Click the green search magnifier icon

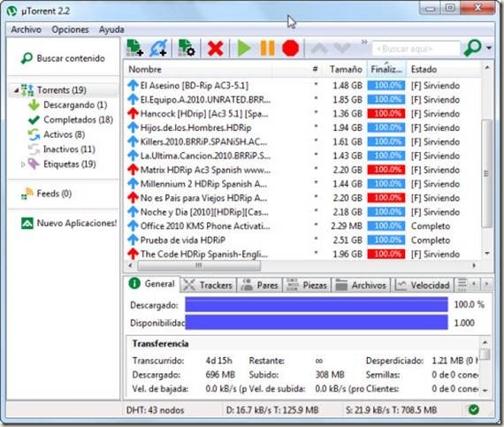pyautogui.click(x=472, y=49)
